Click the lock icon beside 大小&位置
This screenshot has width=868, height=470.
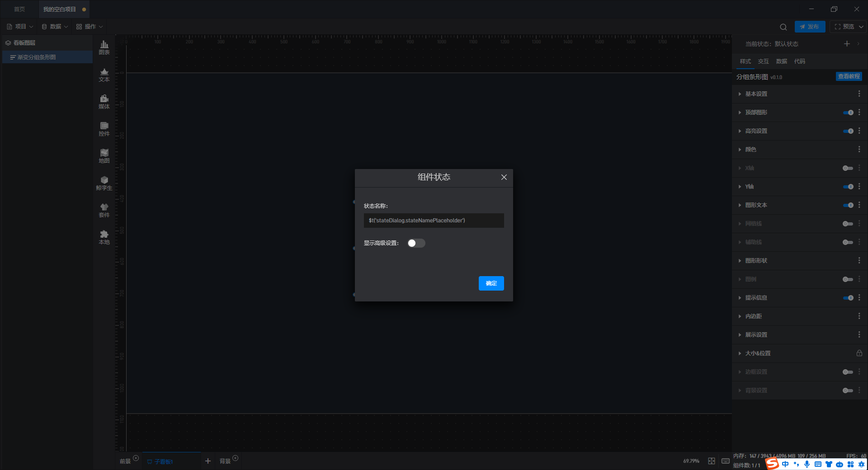point(859,353)
